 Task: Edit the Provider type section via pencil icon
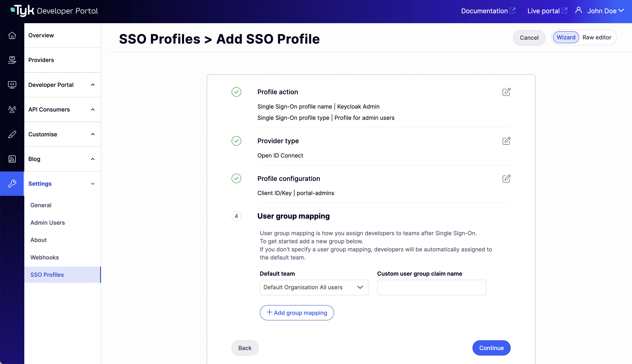click(x=506, y=141)
